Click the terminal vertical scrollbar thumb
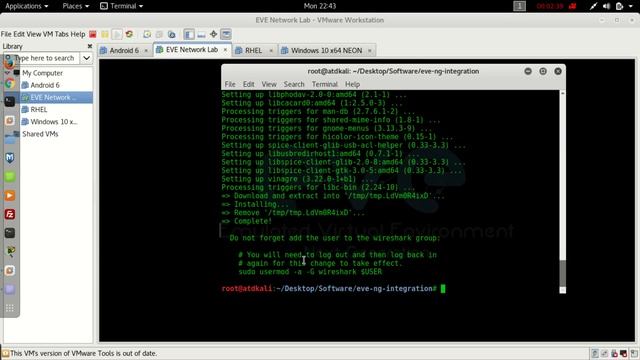640x360 pixels. (562, 273)
